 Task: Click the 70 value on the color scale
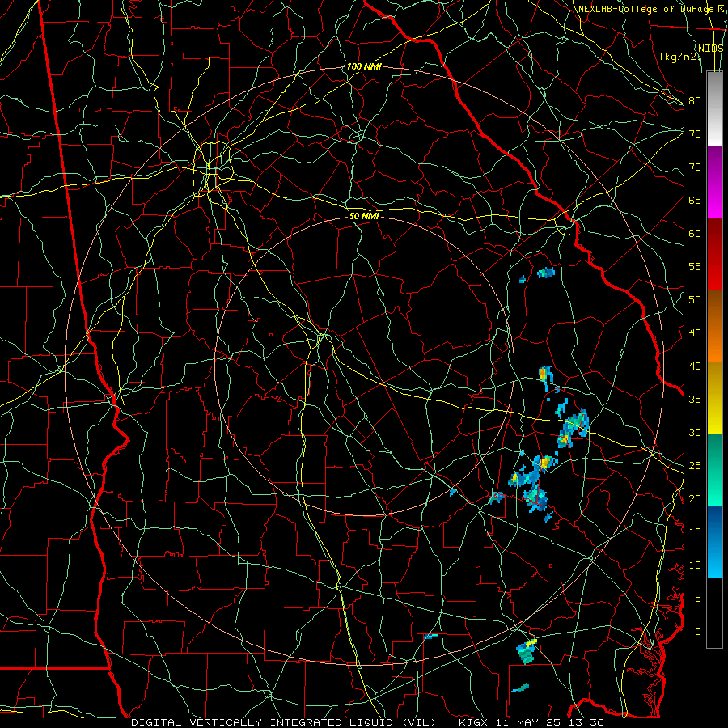tap(695, 167)
